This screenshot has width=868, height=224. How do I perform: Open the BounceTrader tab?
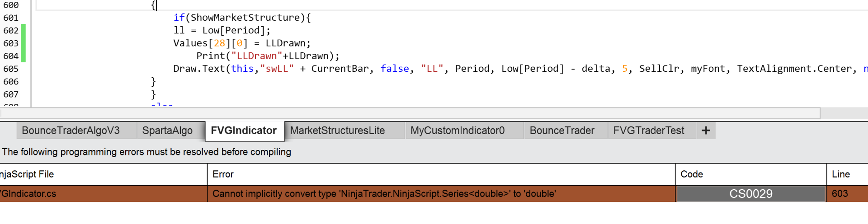pyautogui.click(x=565, y=131)
